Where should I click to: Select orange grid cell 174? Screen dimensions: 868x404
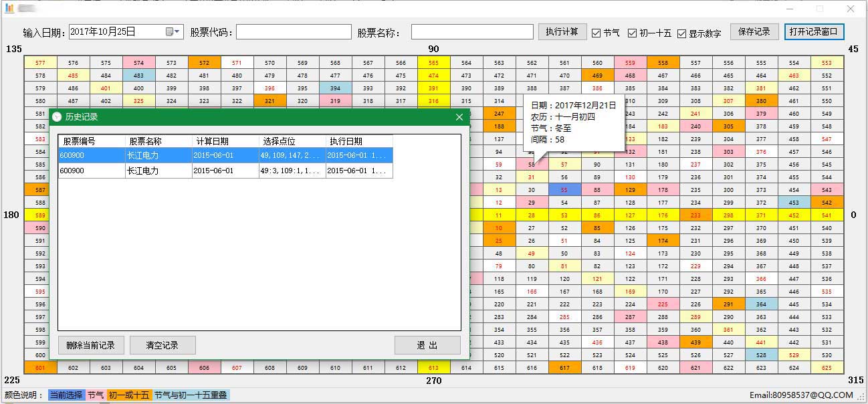click(x=663, y=241)
